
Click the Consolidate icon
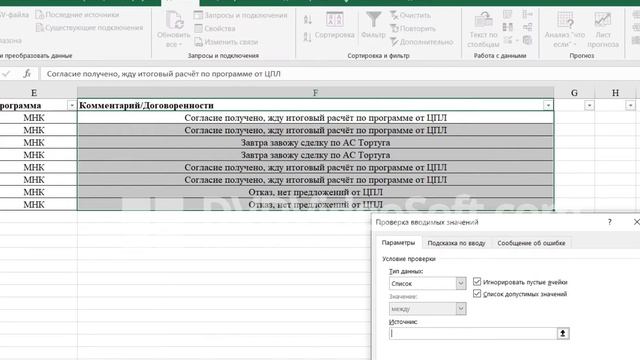point(527,15)
